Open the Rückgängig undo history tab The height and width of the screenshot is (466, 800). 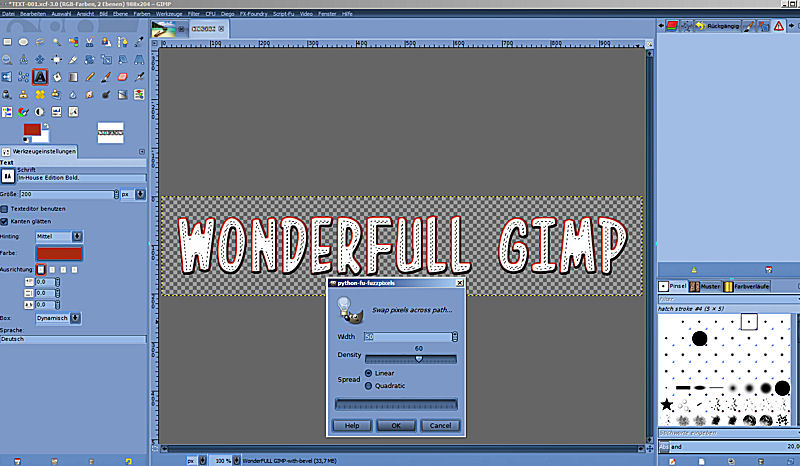tap(718, 26)
